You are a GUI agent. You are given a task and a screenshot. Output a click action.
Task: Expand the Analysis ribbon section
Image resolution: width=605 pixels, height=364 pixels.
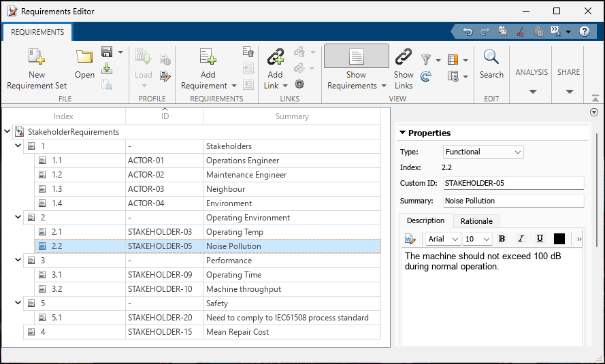(532, 91)
